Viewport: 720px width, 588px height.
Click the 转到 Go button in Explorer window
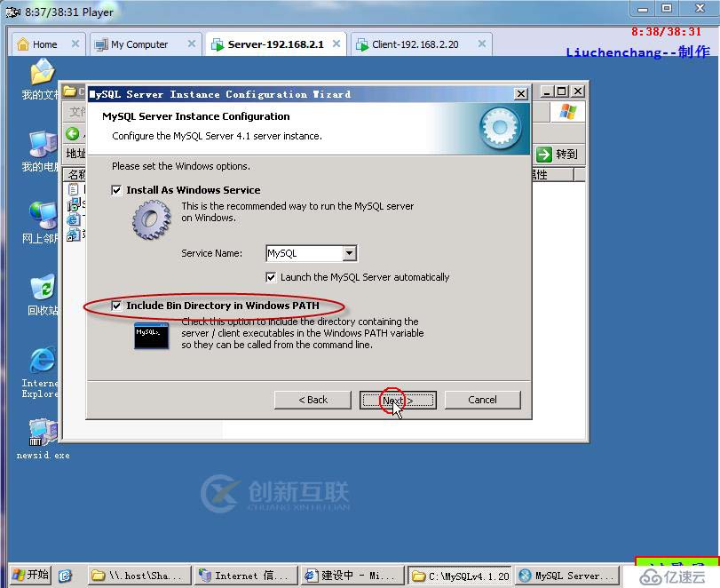click(558, 154)
